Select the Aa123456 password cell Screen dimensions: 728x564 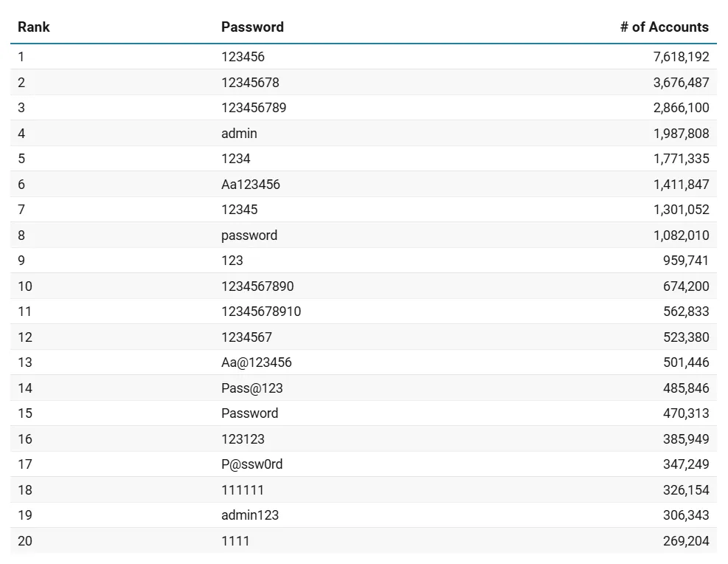pos(251,185)
